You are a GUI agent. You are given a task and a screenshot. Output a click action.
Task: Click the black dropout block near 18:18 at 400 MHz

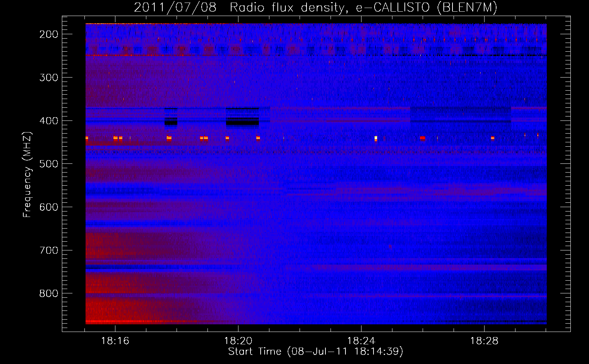pos(171,122)
